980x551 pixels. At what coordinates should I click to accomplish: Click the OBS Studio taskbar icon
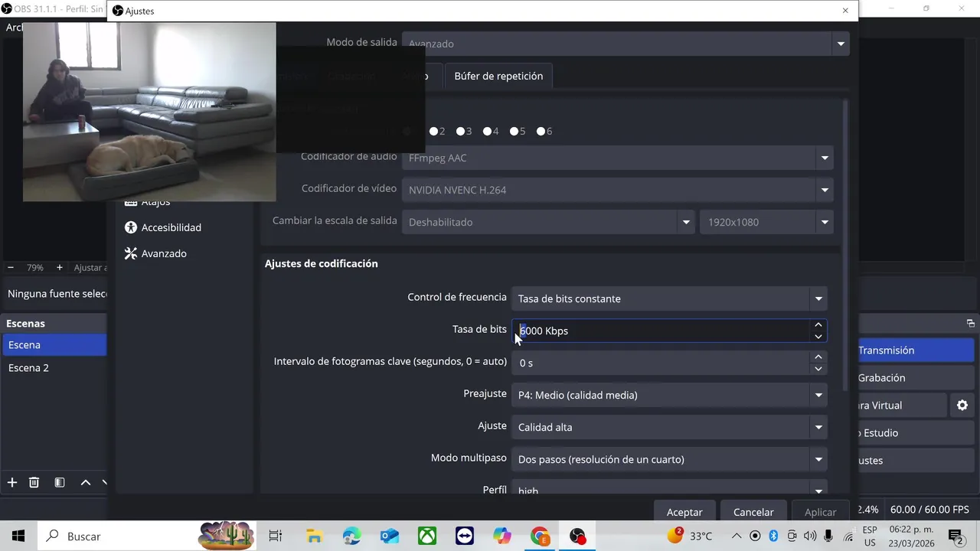578,536
